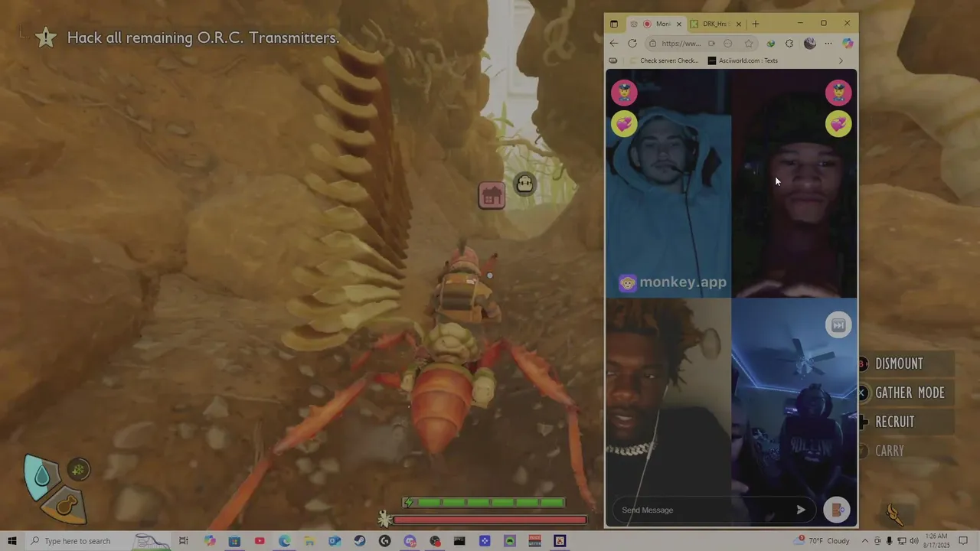This screenshot has width=980, height=551.
Task: Add this page to favorites star
Action: (749, 44)
